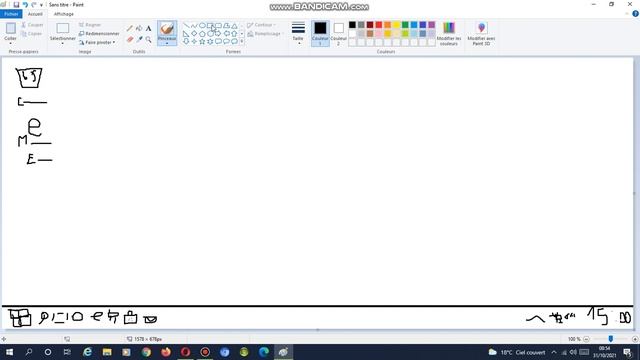Click the Coller paste icon

11,28
